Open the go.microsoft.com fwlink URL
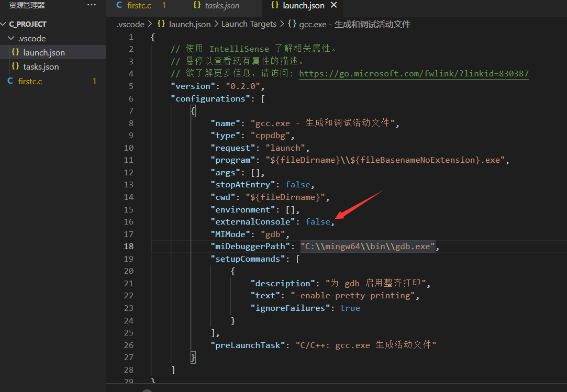The width and height of the screenshot is (567, 392). (x=414, y=73)
